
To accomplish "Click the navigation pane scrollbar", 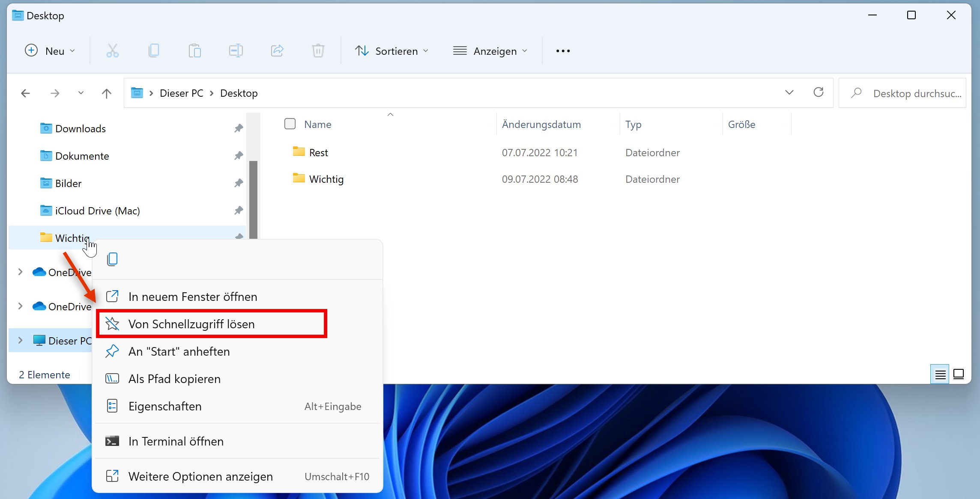I will (254, 197).
